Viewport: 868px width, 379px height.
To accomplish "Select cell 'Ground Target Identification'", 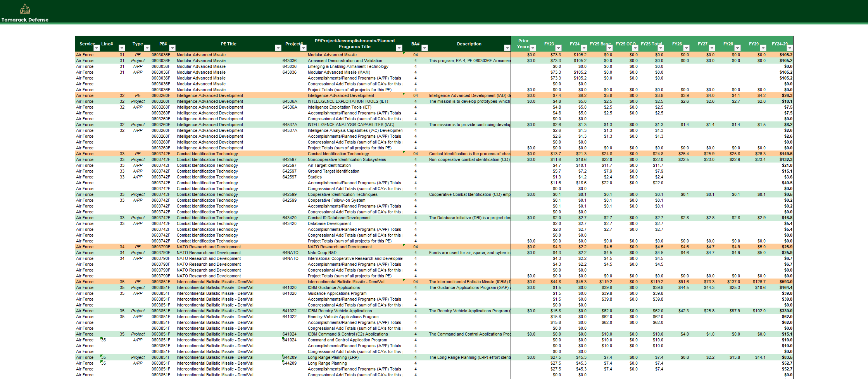I will coord(355,171).
